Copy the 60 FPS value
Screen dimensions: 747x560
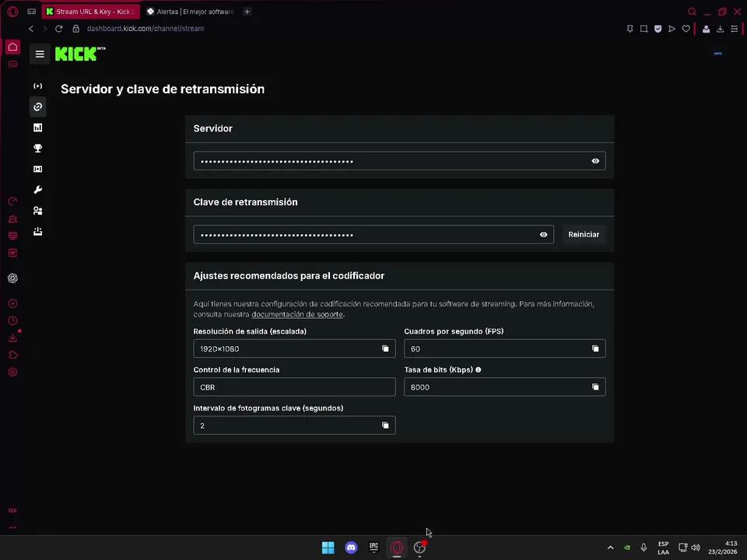[x=595, y=348]
